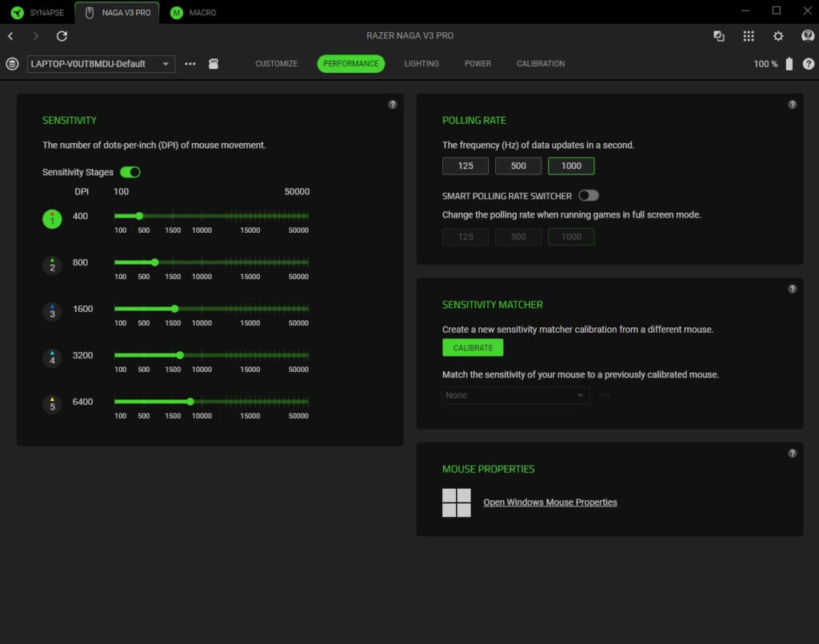Switch to the Synapse tab

37,13
